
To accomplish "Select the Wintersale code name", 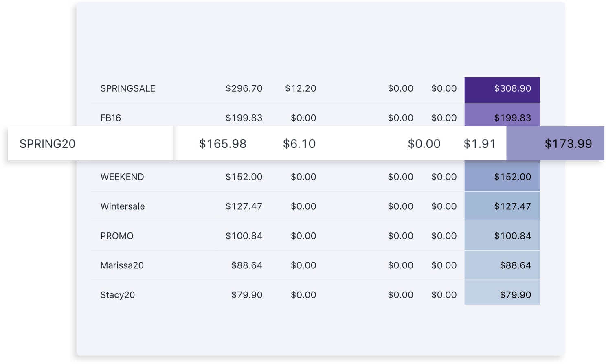I will click(122, 206).
